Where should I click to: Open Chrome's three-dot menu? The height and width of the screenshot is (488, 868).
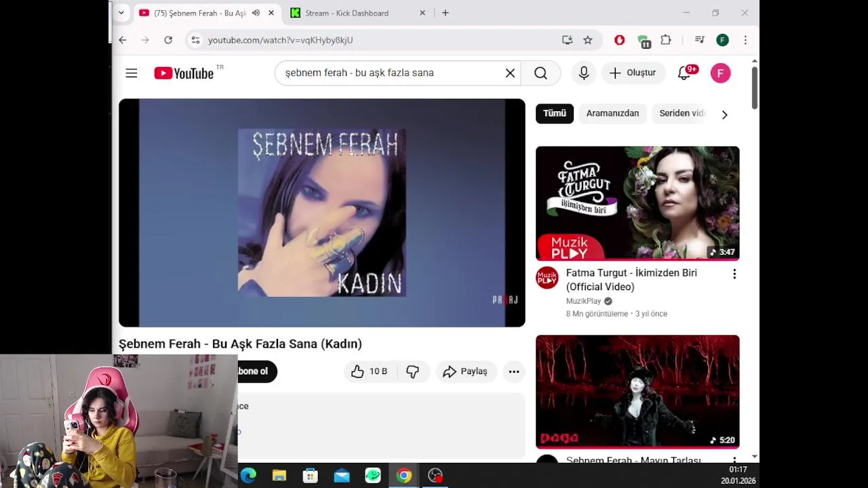[x=745, y=40]
